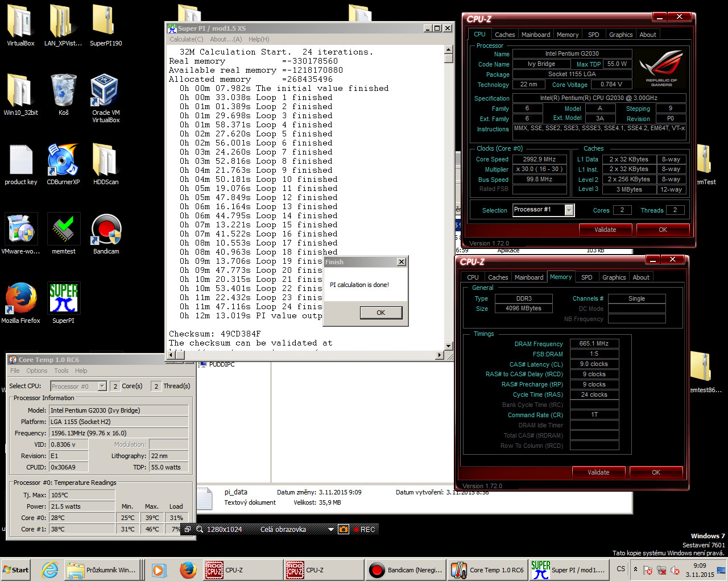Click the Bandicam magnifier search icon
Screen dimensions: 728x582
tap(200, 529)
